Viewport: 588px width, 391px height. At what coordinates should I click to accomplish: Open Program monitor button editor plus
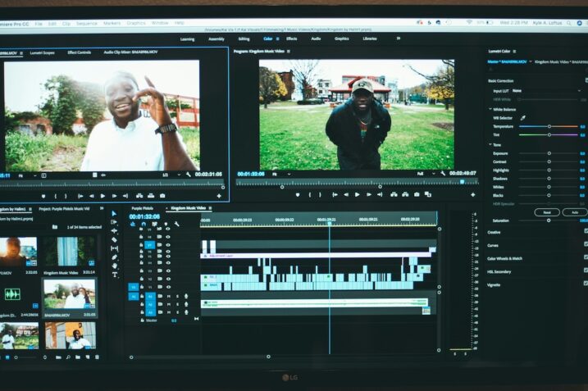click(x=473, y=194)
